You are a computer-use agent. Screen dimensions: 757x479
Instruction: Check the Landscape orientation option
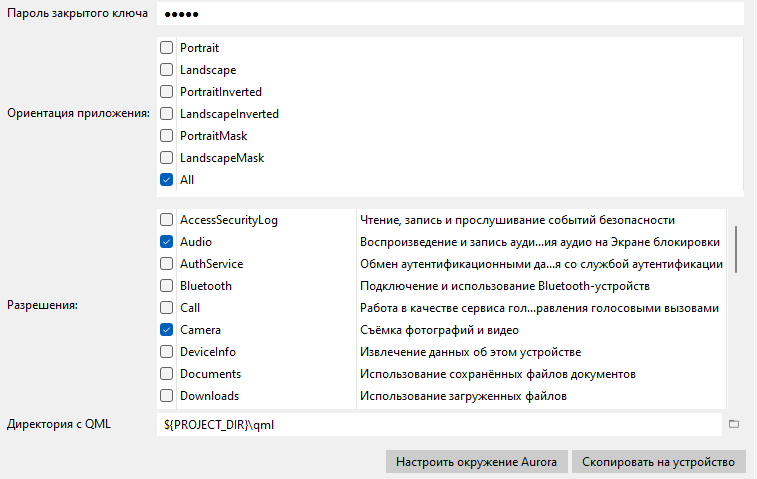coord(166,70)
